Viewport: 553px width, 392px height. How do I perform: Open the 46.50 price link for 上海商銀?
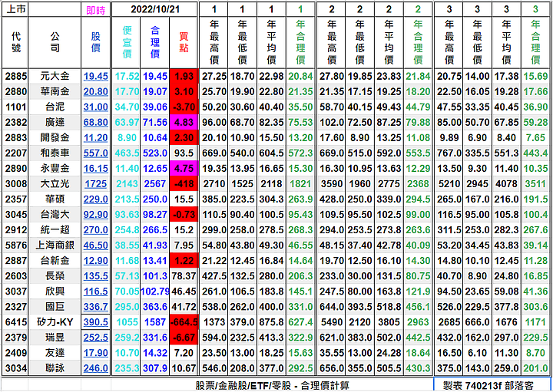pyautogui.click(x=95, y=245)
